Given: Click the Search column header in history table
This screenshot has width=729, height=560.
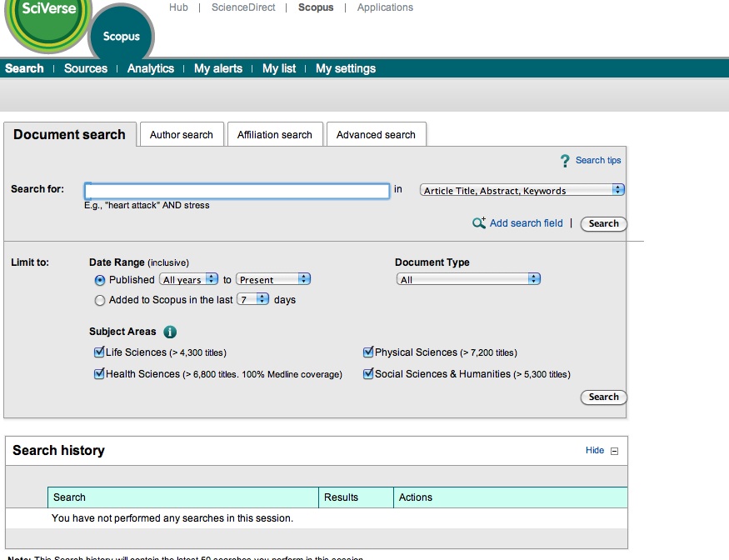Looking at the screenshot, I should point(183,497).
